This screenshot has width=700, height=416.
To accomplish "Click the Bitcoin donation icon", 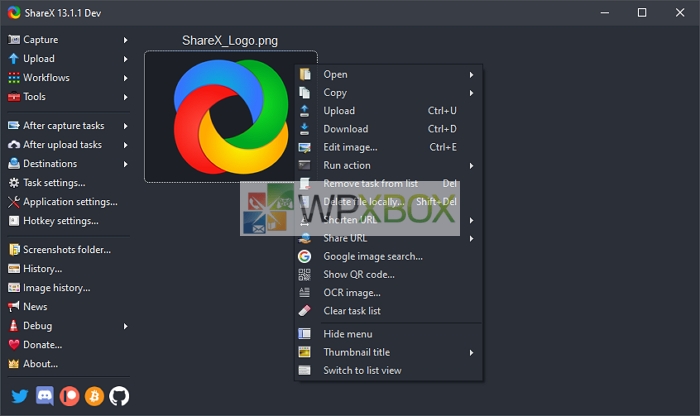I will point(94,396).
